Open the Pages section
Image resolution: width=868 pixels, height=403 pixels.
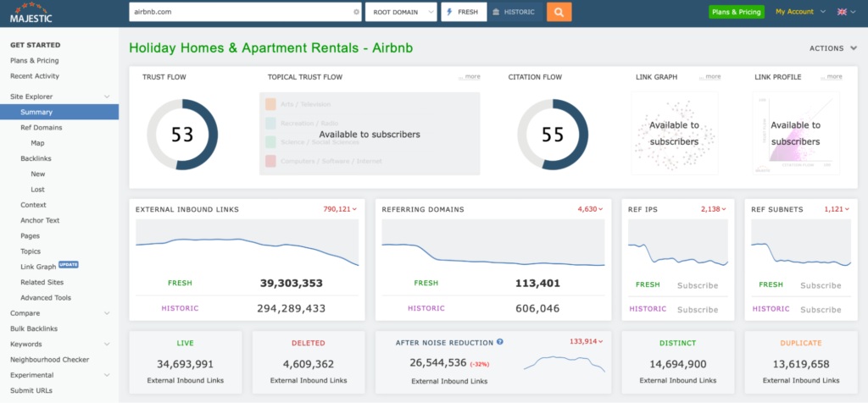click(x=31, y=236)
